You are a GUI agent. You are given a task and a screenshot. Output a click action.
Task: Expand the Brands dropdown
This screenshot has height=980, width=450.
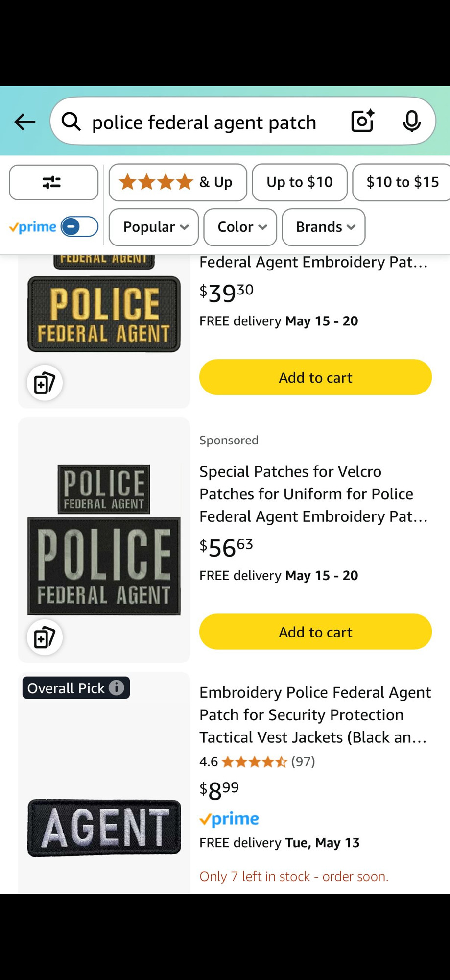click(x=324, y=227)
